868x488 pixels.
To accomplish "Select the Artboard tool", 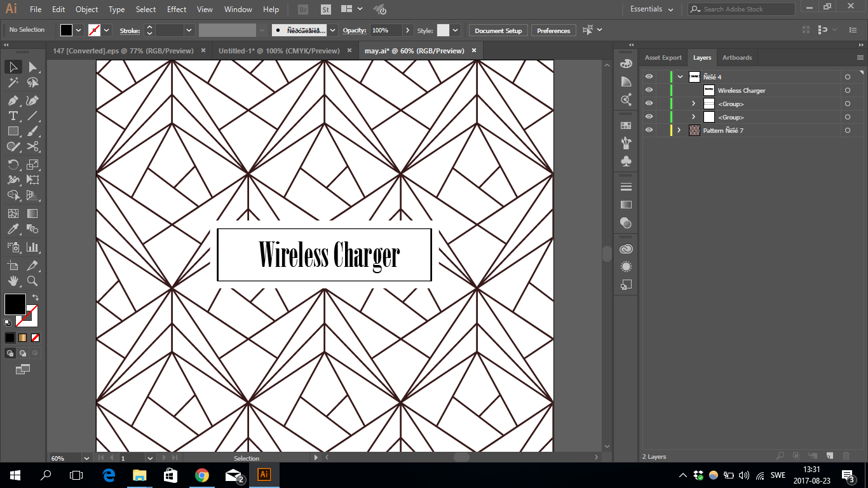I will (13, 266).
